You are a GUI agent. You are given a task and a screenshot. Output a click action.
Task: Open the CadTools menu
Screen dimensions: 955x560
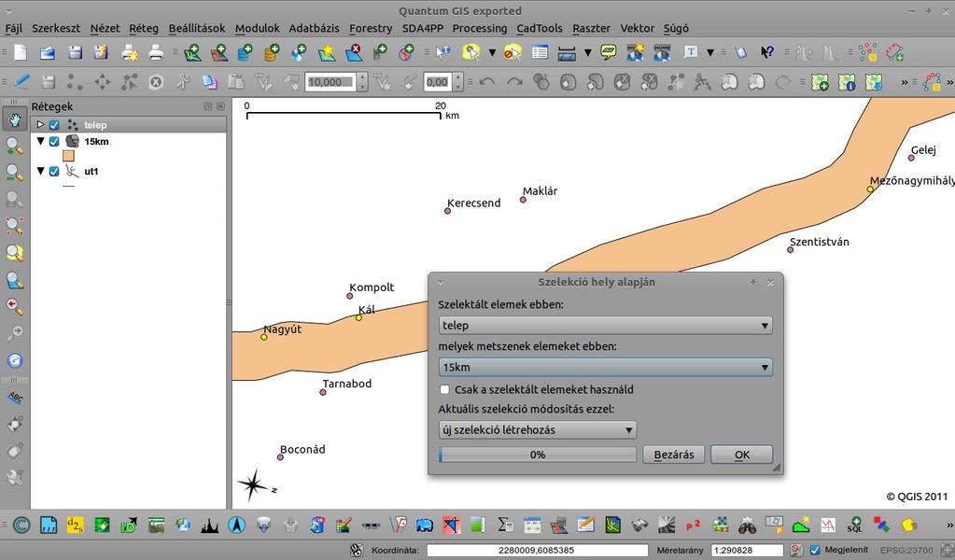pyautogui.click(x=540, y=28)
